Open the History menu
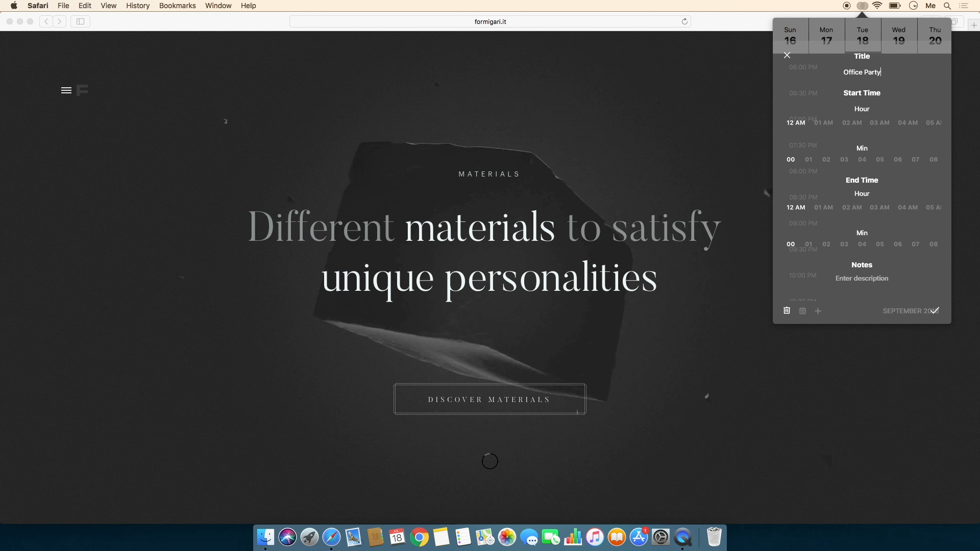 point(138,6)
